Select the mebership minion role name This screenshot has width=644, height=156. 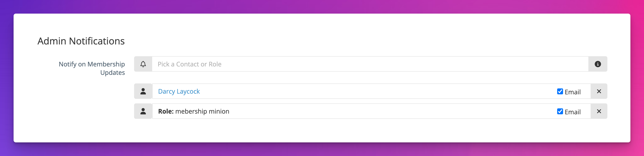[x=202, y=111]
